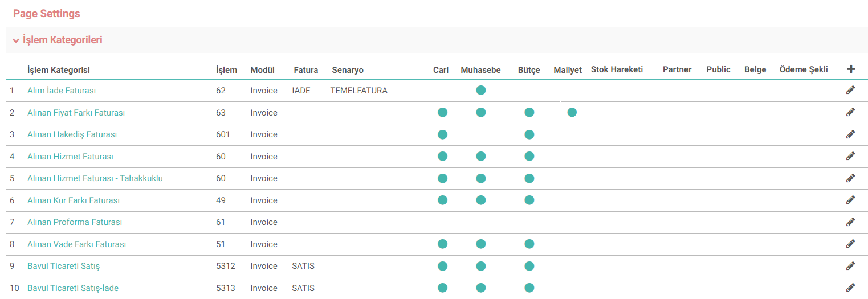Edit the Alınan Hizmet Faturası - Tahakkuklu row
Screen dimensions: 868x299
(851, 178)
